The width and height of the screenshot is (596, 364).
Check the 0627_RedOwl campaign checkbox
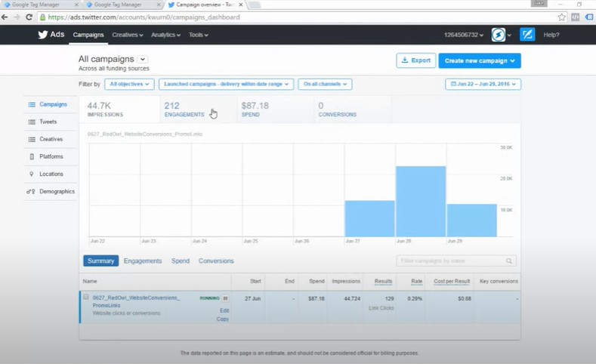(x=86, y=298)
